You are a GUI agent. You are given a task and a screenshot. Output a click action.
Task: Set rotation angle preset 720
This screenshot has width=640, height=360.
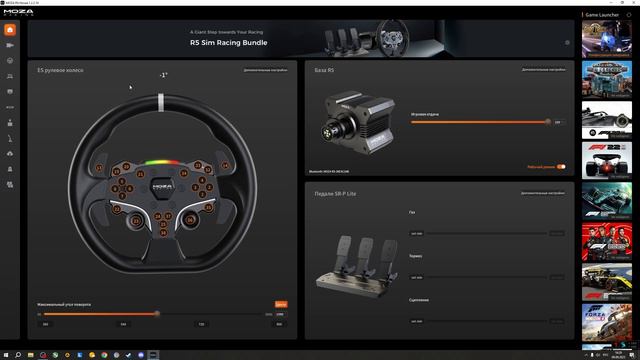tap(201, 324)
